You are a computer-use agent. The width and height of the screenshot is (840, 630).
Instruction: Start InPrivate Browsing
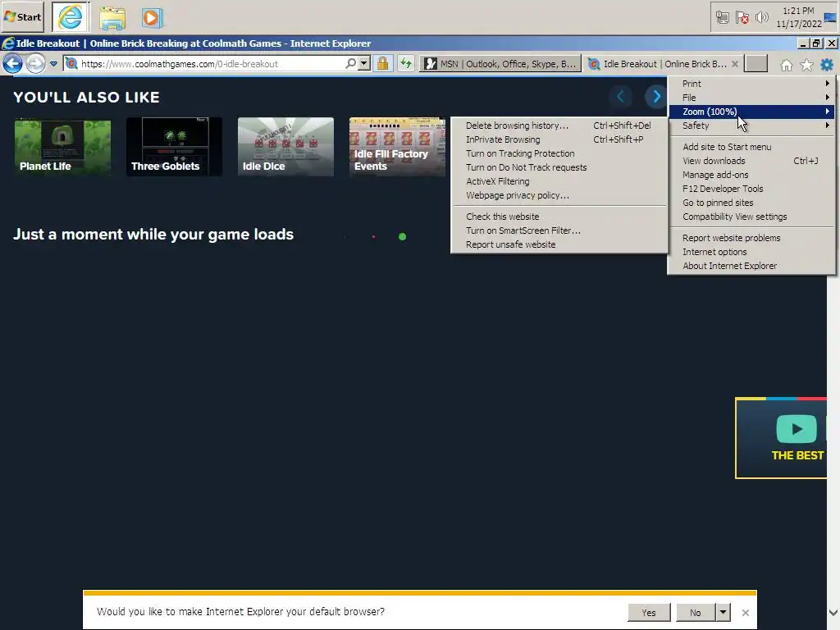pos(559,139)
